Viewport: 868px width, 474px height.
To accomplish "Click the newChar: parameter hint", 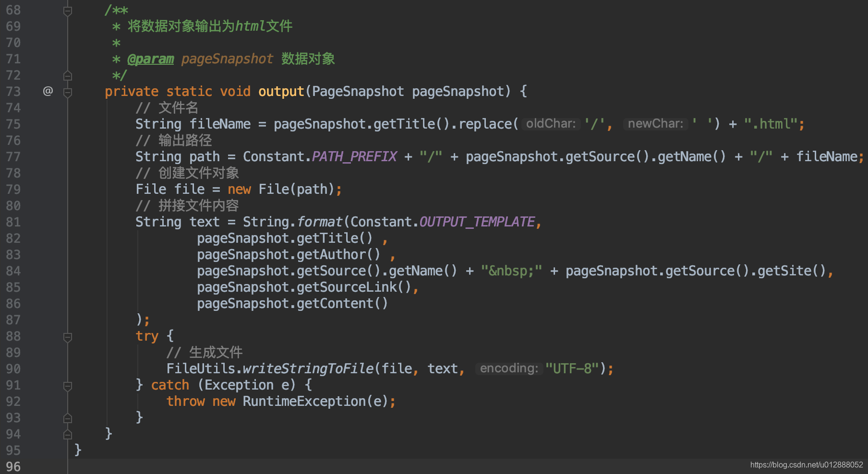I will point(656,124).
